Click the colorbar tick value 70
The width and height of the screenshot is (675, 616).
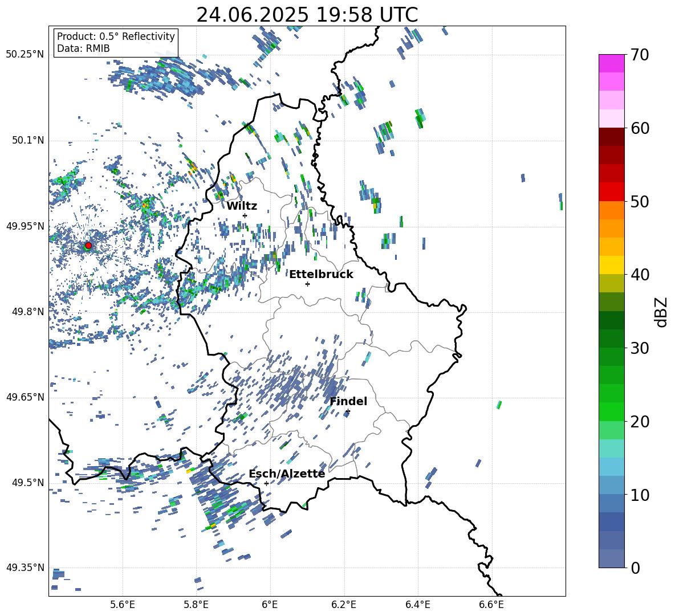point(640,55)
